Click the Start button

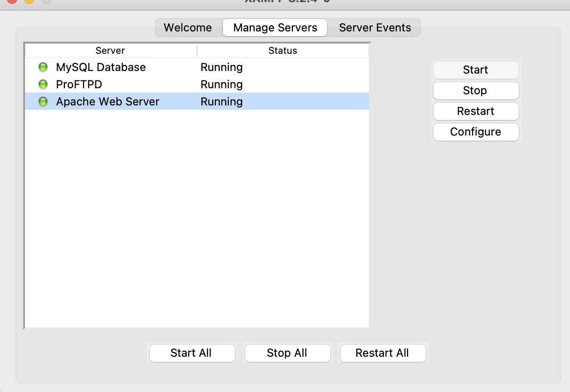(476, 70)
